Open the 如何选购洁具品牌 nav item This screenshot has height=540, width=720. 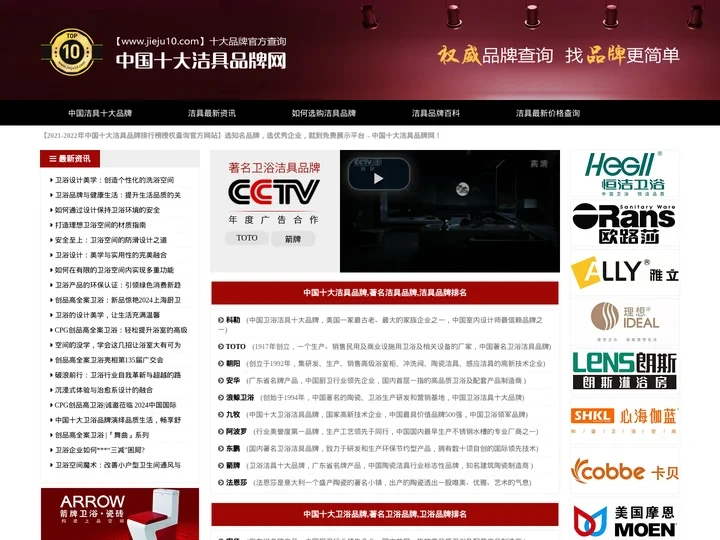coord(324,113)
